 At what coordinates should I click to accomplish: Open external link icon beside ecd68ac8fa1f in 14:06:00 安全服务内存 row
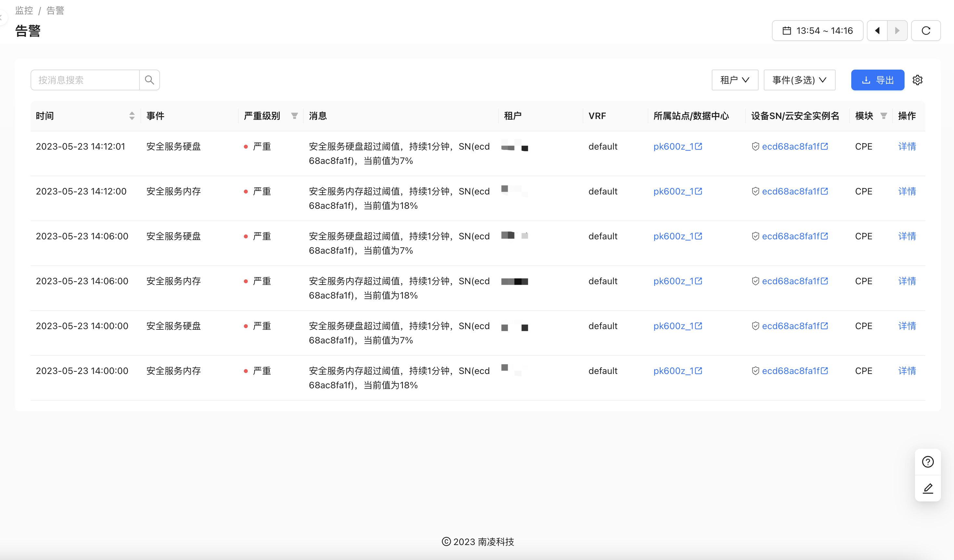point(824,281)
